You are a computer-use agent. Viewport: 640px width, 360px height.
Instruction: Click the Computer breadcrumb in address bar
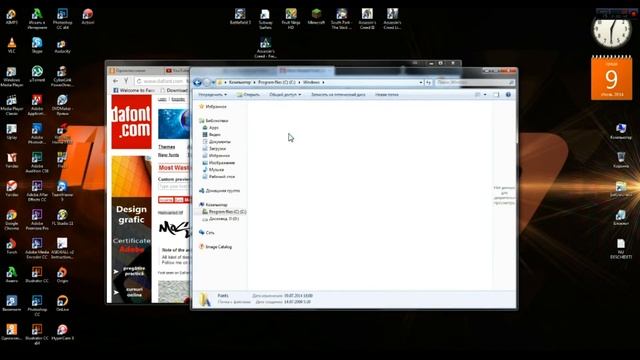pos(240,82)
